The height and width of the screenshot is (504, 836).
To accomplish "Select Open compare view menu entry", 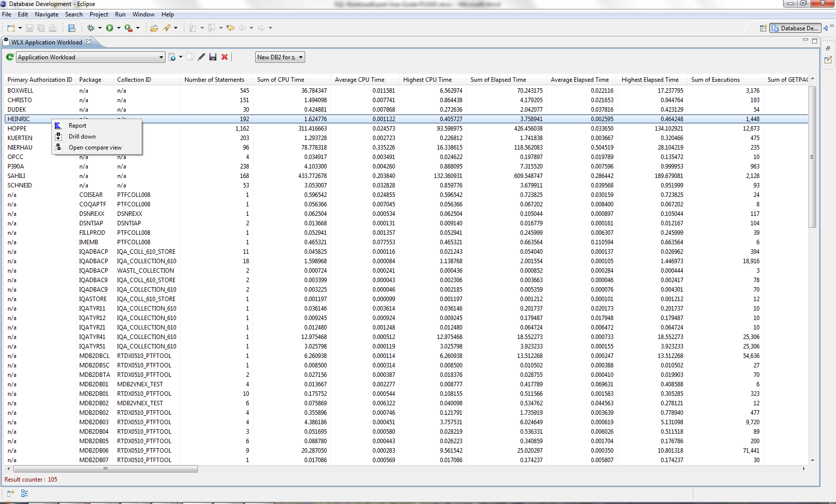I will tap(95, 148).
